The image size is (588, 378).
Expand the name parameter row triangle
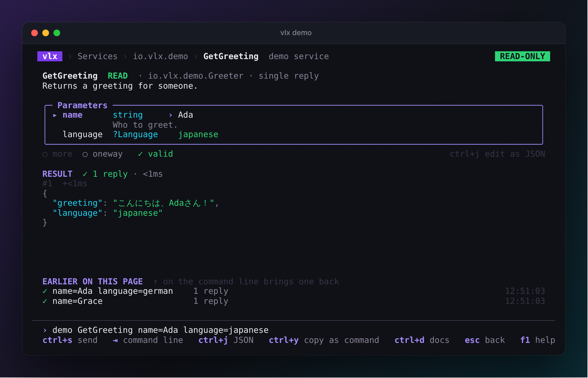click(55, 115)
